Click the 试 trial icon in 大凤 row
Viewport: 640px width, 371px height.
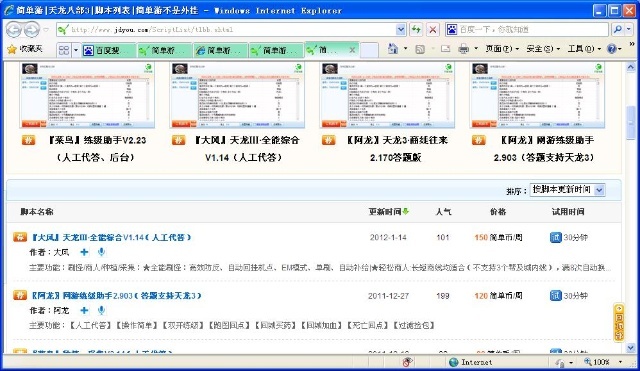pos(556,237)
